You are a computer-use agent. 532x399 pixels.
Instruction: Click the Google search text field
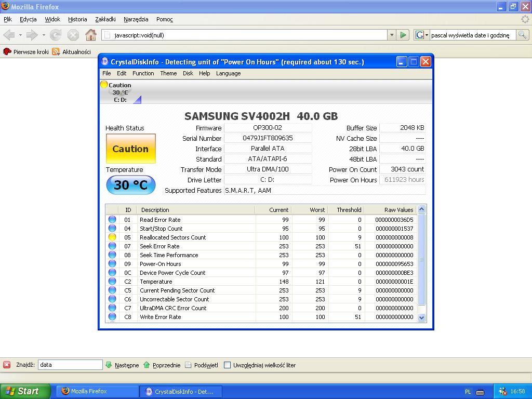(x=473, y=35)
